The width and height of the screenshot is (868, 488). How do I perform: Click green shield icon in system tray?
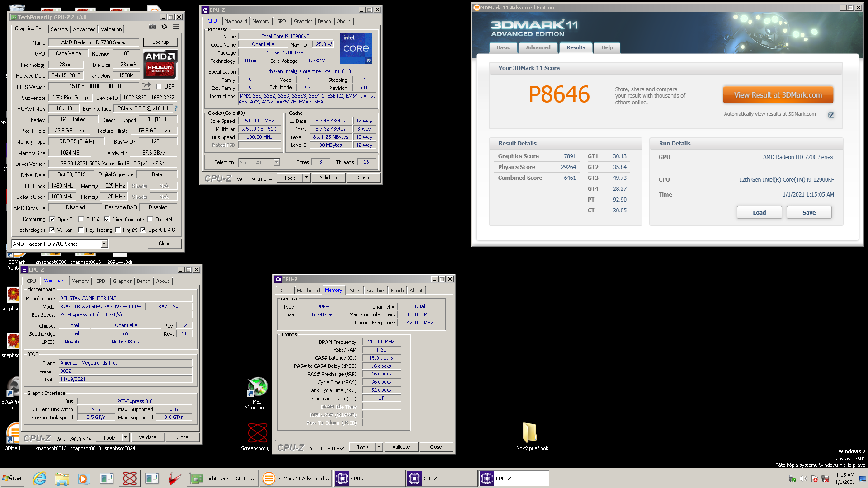[x=792, y=479]
